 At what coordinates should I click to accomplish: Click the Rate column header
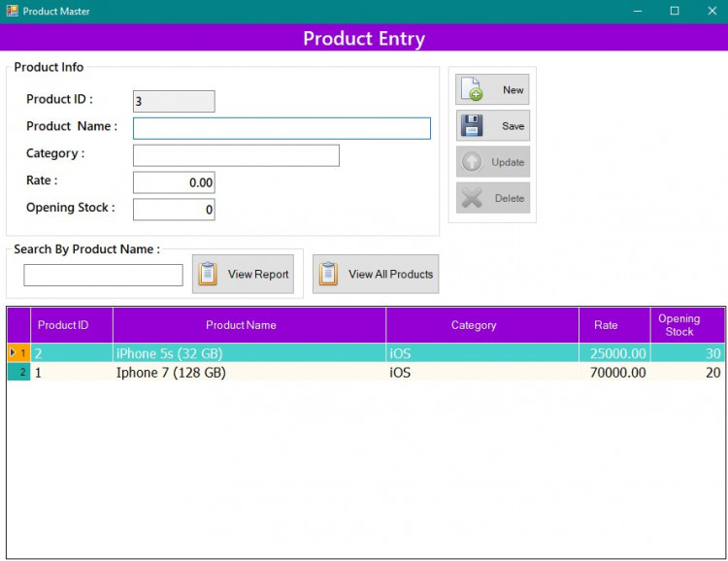coord(606,325)
